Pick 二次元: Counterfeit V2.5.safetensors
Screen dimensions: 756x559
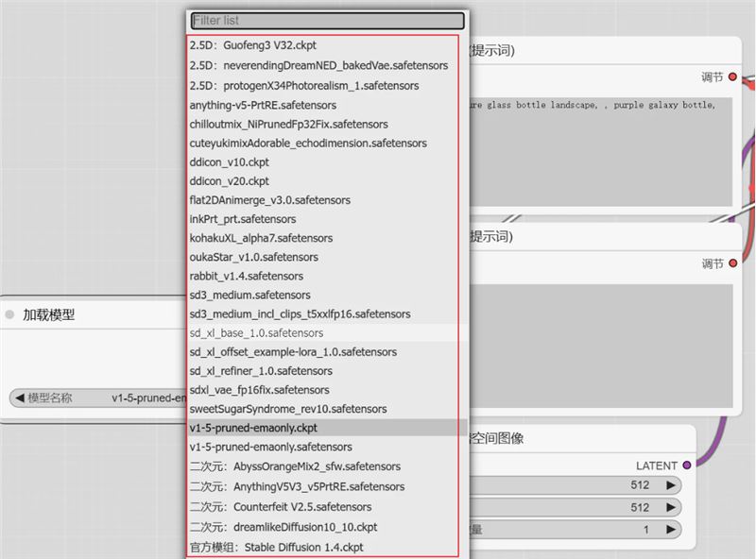tap(280, 507)
